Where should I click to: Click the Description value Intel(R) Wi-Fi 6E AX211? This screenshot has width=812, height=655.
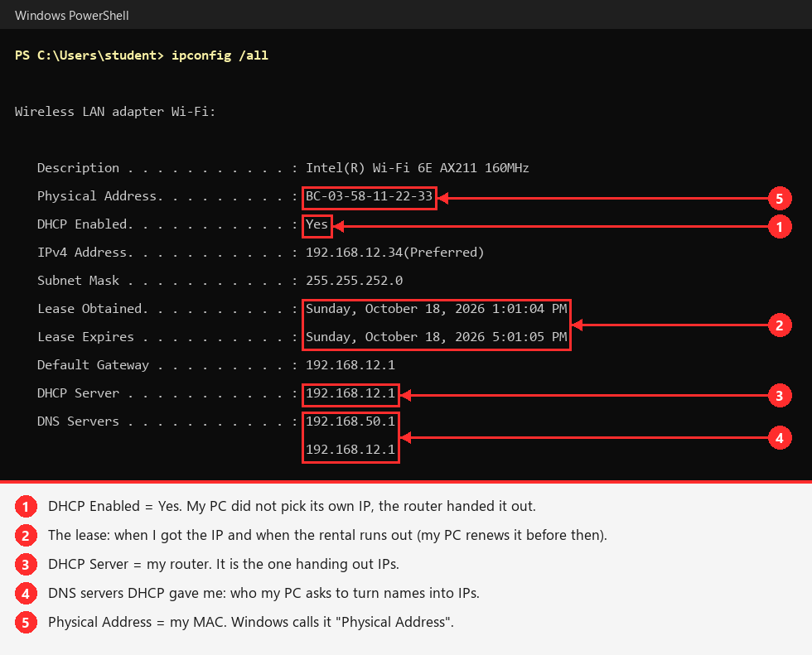pyautogui.click(x=417, y=168)
